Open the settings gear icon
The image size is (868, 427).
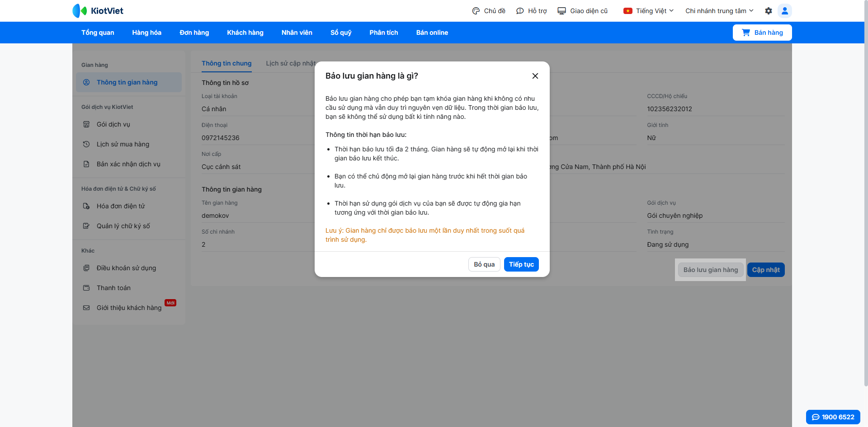(x=769, y=11)
